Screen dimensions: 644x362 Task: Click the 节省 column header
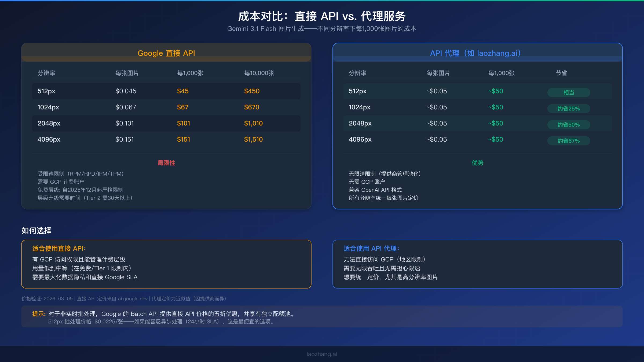[x=562, y=73]
